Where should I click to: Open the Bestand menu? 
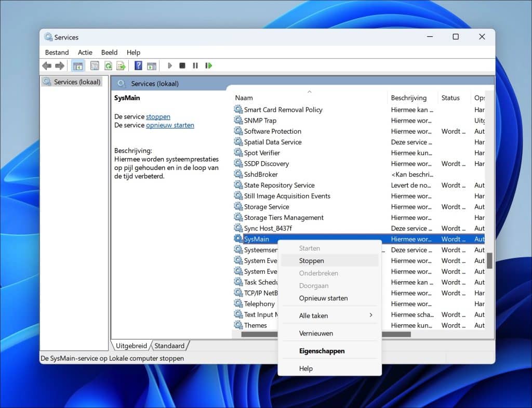tap(57, 52)
